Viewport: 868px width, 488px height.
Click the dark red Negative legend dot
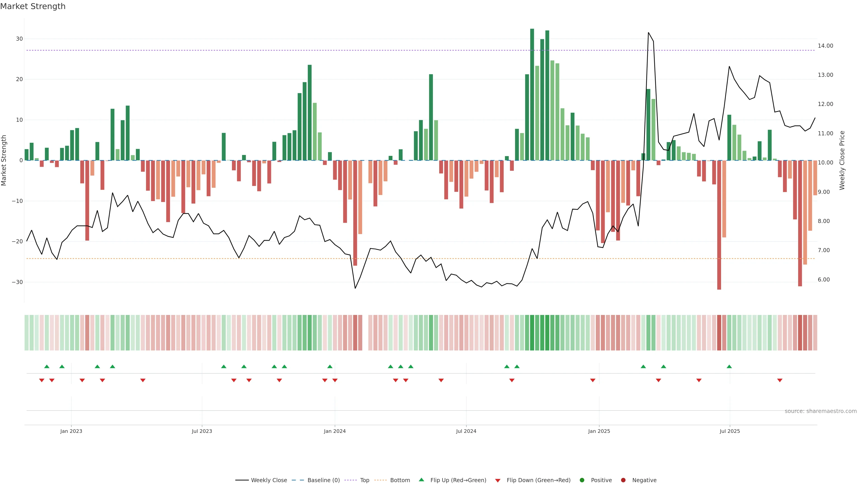pos(623,480)
